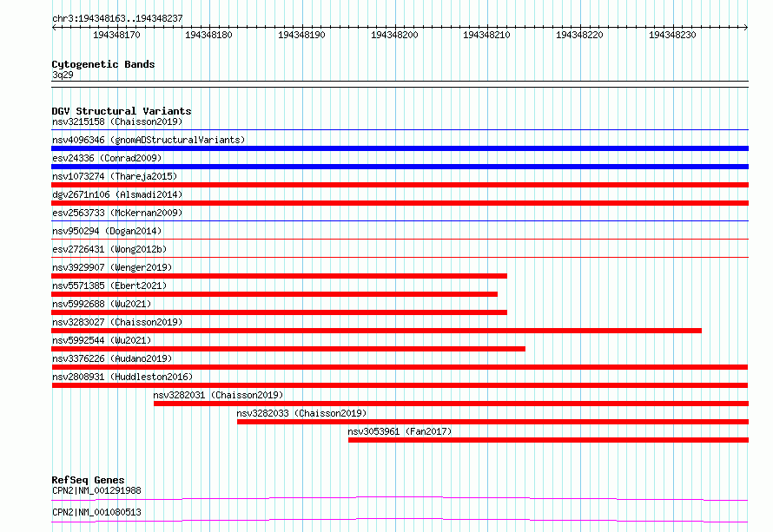
Task: Select nsv3929907 (Wenger2019) variant label
Action: 112,267
